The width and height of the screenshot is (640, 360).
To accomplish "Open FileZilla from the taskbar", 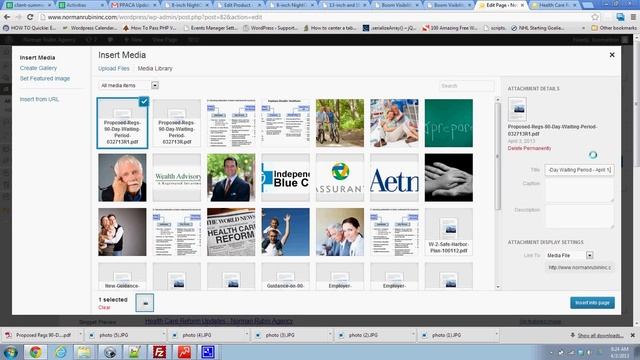I will [x=159, y=352].
